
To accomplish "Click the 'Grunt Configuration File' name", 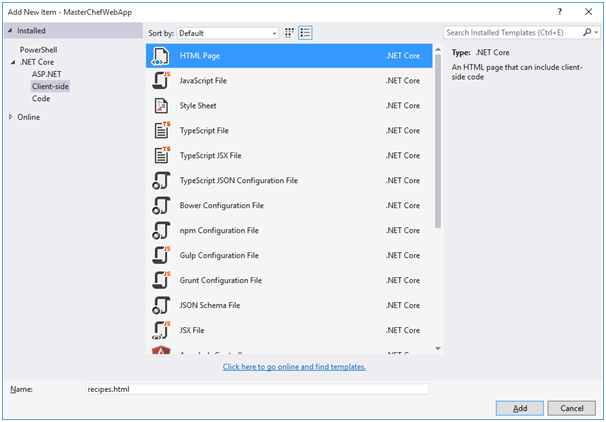I will click(x=221, y=281).
